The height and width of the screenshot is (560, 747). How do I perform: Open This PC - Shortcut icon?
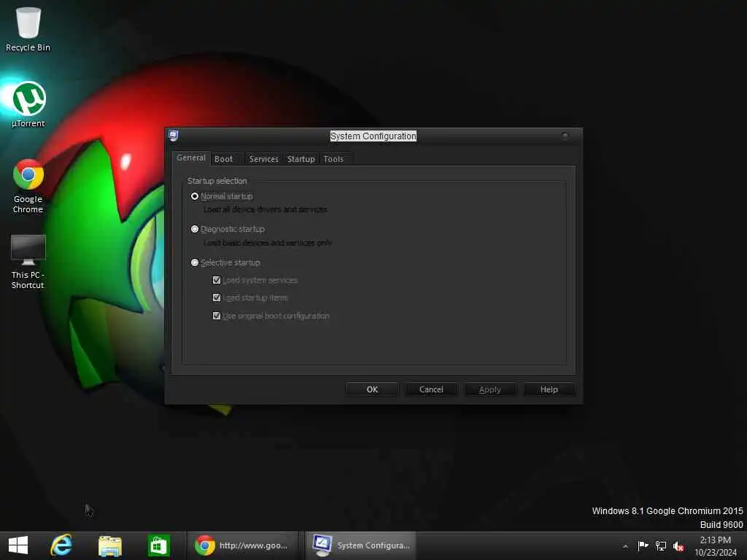click(28, 262)
